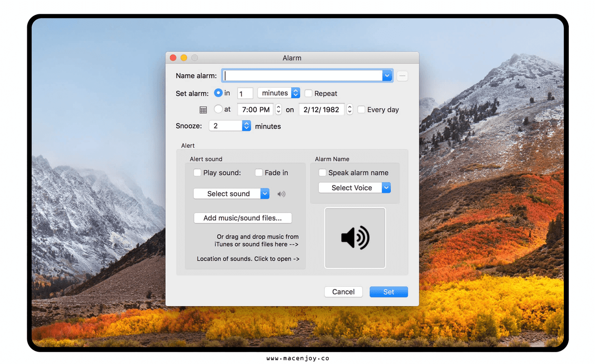Click the "Alarm Name" group label
The height and width of the screenshot is (364, 595).
pos(332,159)
